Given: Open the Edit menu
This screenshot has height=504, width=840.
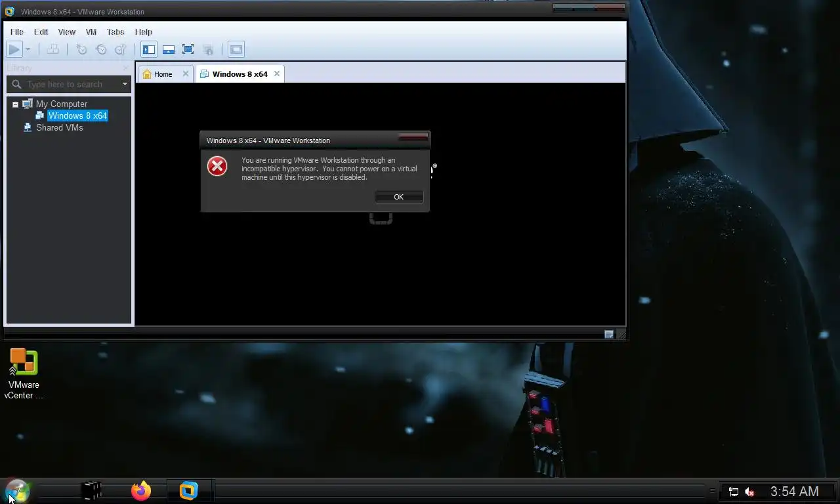Looking at the screenshot, I should click(x=41, y=31).
